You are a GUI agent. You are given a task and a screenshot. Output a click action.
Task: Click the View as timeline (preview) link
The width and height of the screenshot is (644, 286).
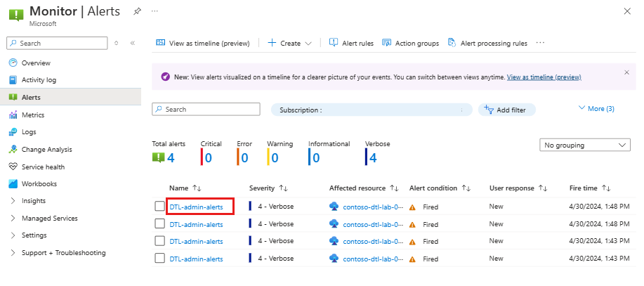click(x=544, y=77)
